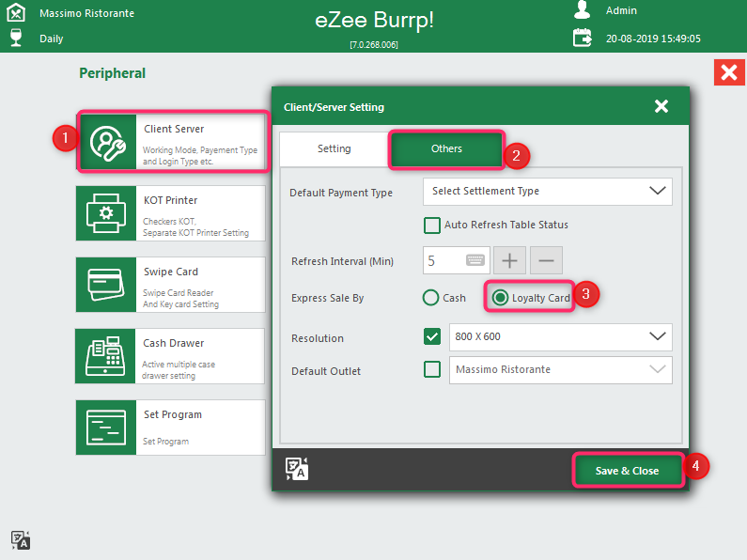Click the Massimo Ristorante header label
This screenshot has height=560, width=747.
(x=86, y=13)
